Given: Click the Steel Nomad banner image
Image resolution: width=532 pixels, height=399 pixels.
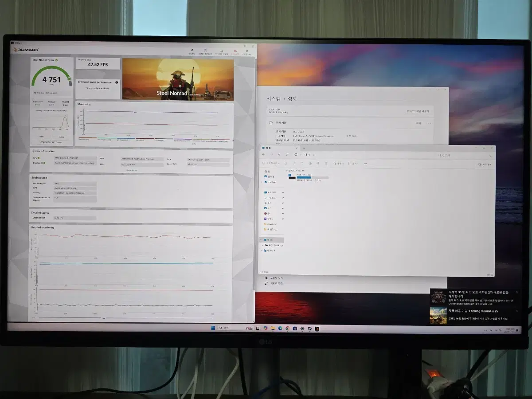Looking at the screenshot, I should pyautogui.click(x=178, y=79).
